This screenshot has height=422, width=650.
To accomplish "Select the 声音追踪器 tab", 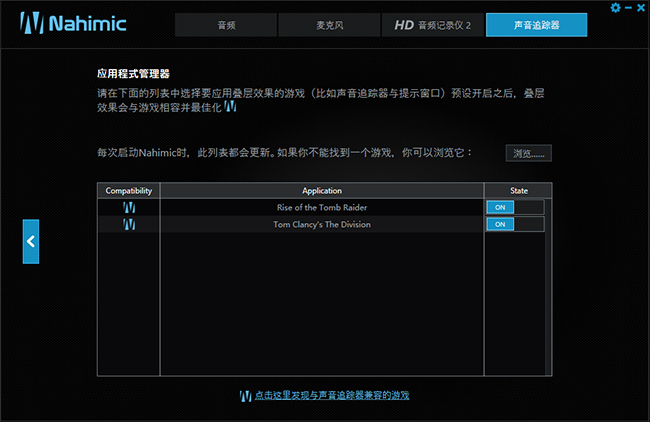I will coord(536,25).
